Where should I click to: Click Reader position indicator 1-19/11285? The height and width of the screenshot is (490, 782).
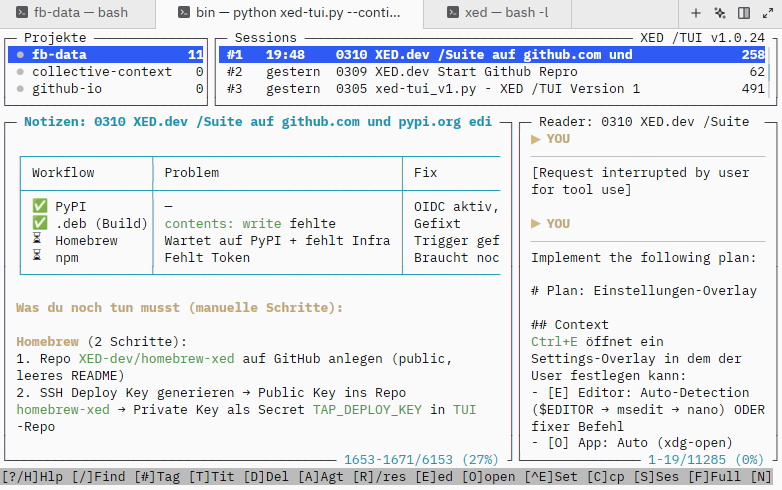pos(706,459)
